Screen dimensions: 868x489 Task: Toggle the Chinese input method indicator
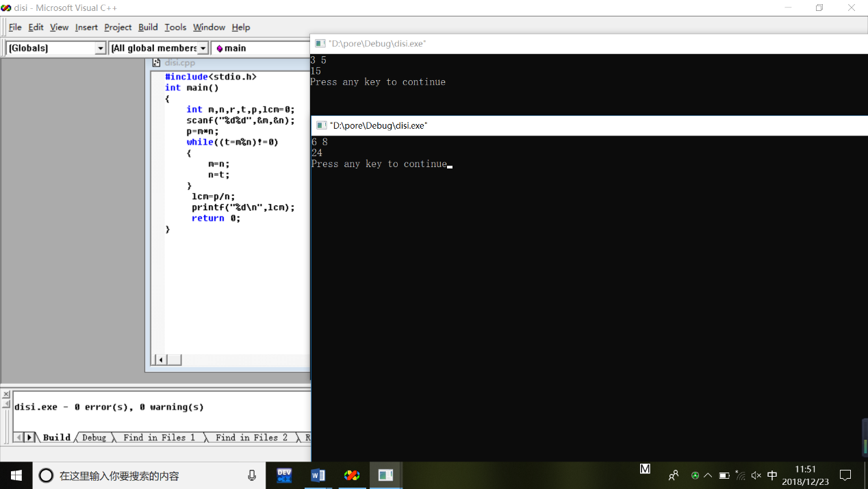[772, 475]
